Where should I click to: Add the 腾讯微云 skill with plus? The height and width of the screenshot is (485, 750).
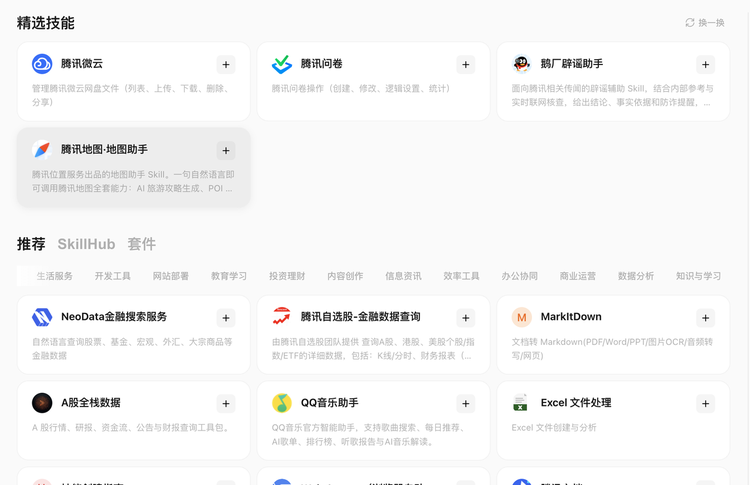pos(226,65)
